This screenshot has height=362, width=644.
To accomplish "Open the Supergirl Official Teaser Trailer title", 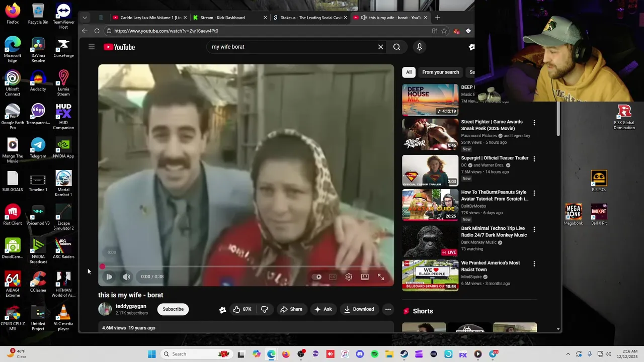I will pyautogui.click(x=495, y=158).
